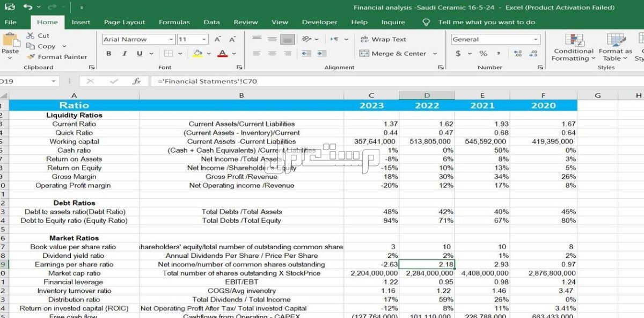
Task: Confirm the formula bar entry checkmark
Action: [x=114, y=81]
